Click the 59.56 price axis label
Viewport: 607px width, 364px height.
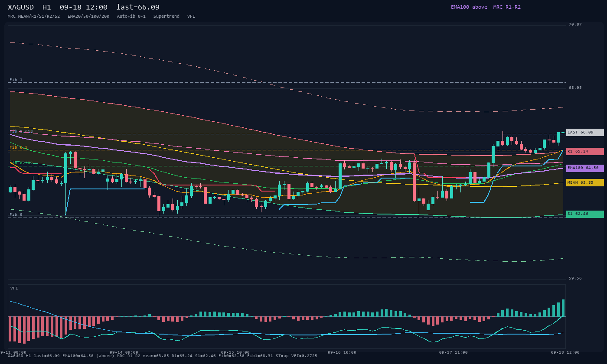click(575, 278)
